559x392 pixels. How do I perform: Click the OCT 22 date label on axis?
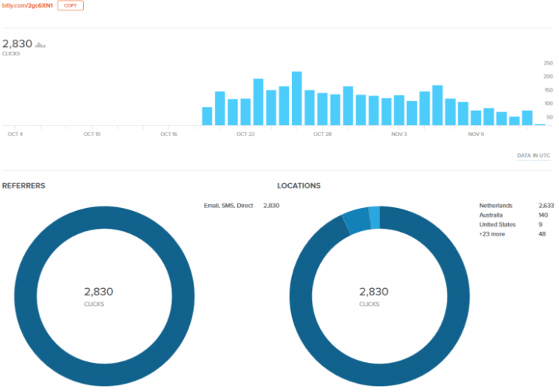tap(245, 135)
